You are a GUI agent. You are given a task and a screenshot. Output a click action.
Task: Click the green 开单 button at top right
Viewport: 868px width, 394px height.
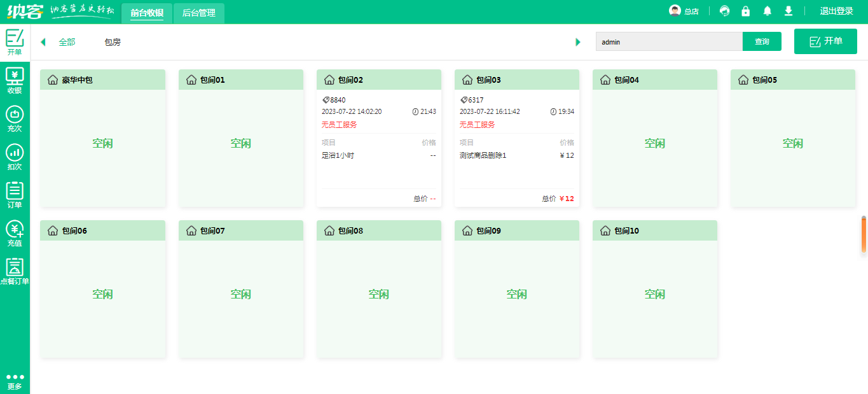[x=825, y=41]
